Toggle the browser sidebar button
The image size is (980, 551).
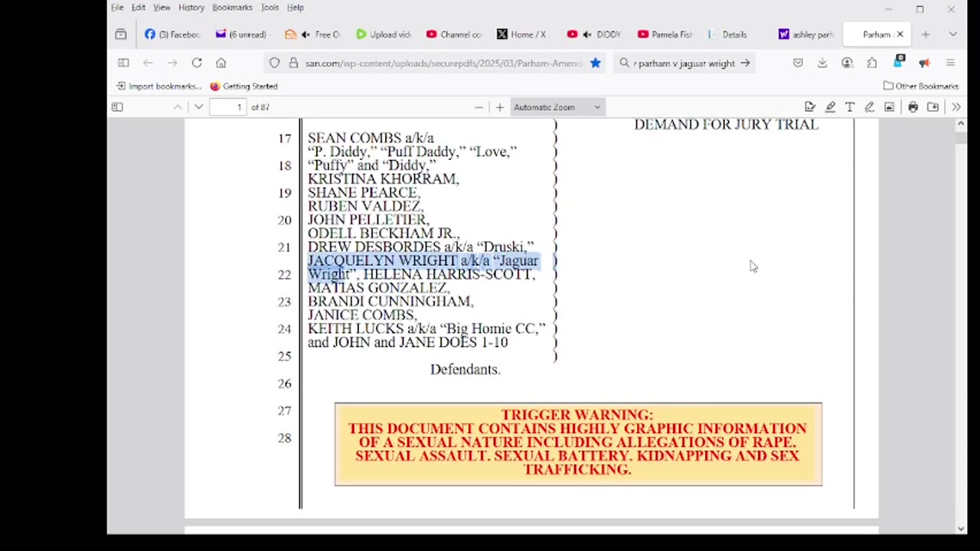click(x=123, y=63)
